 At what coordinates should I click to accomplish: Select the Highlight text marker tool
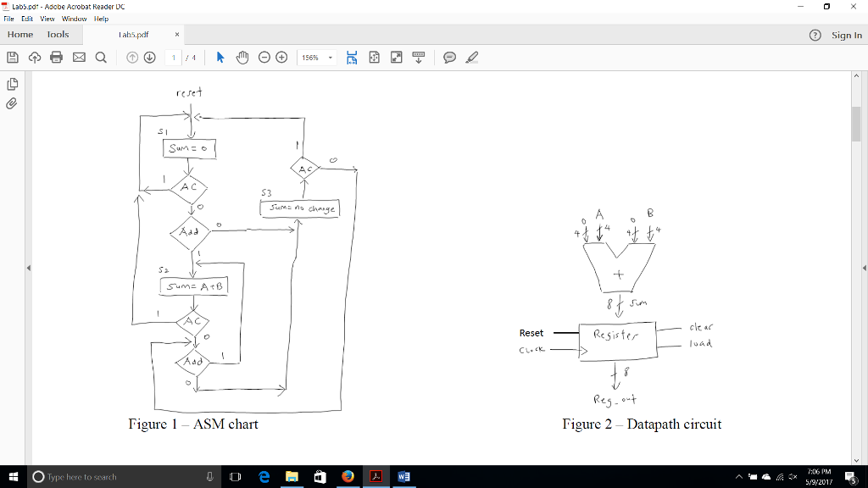pyautogui.click(x=471, y=58)
